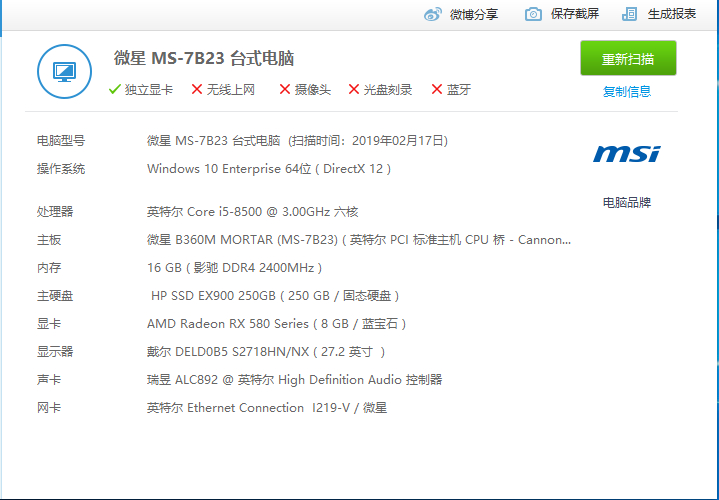
Task: Click red X beside 摄像头
Action: (x=285, y=89)
